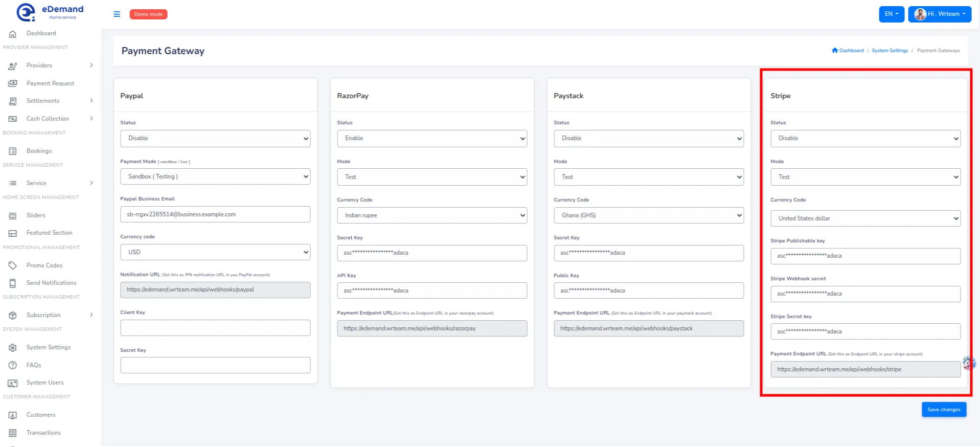Image resolution: width=980 pixels, height=447 pixels.
Task: Click the Service list icon
Action: point(13,183)
